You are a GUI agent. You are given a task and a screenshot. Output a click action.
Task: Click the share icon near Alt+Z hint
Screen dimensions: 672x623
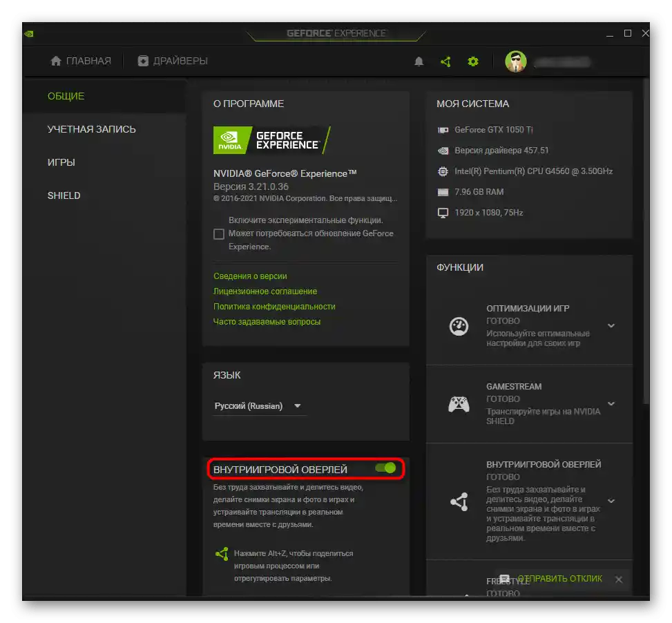point(222,554)
